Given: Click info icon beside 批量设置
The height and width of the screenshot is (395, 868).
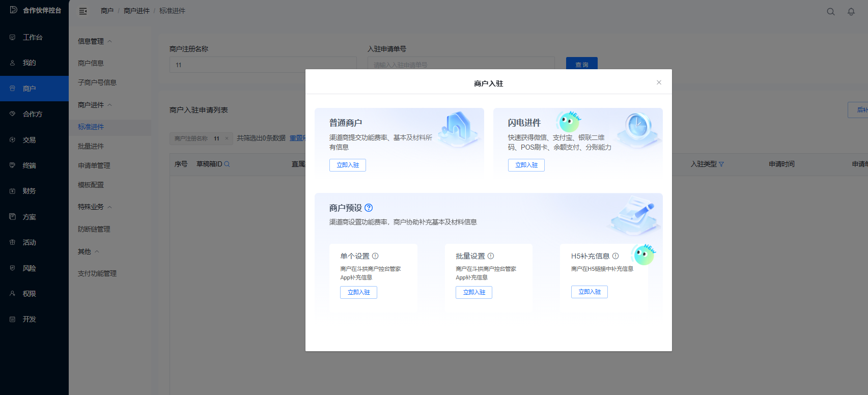Looking at the screenshot, I should coord(491,256).
